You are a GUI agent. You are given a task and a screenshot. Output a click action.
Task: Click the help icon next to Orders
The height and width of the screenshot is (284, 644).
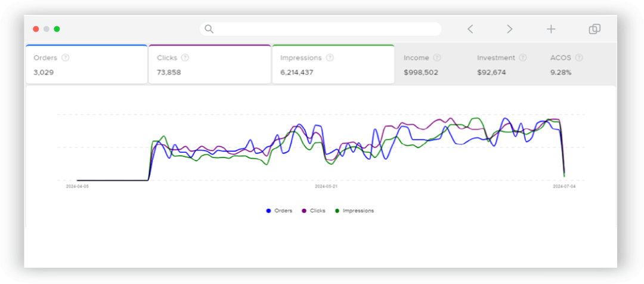[66, 58]
